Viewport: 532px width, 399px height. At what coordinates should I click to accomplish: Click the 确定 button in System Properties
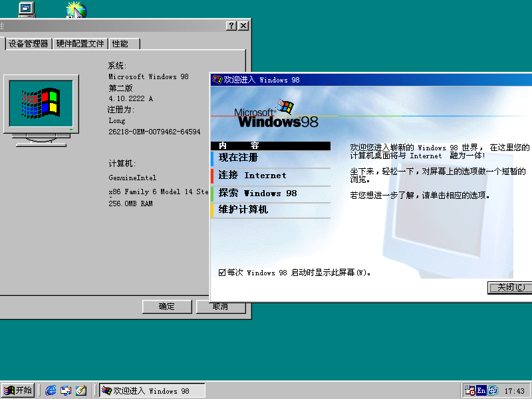click(167, 307)
